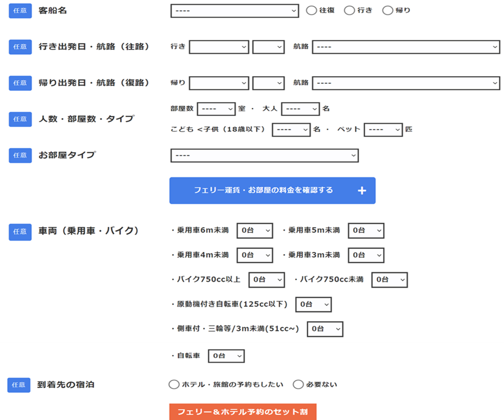Set count for バイク750cc以上
Image resolution: width=504 pixels, height=420 pixels.
coord(267,280)
